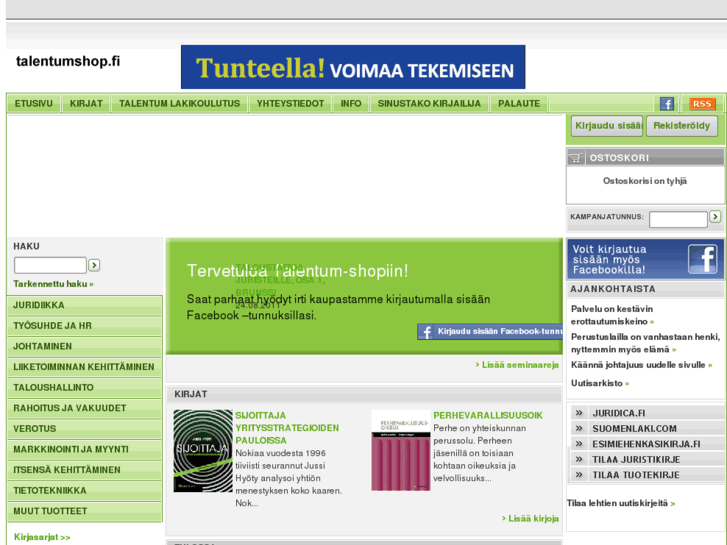Viewport: 727px width, 545px height.
Task: Open TALENTUM LAKIKOULUTUS in the menu
Action: coord(179,103)
